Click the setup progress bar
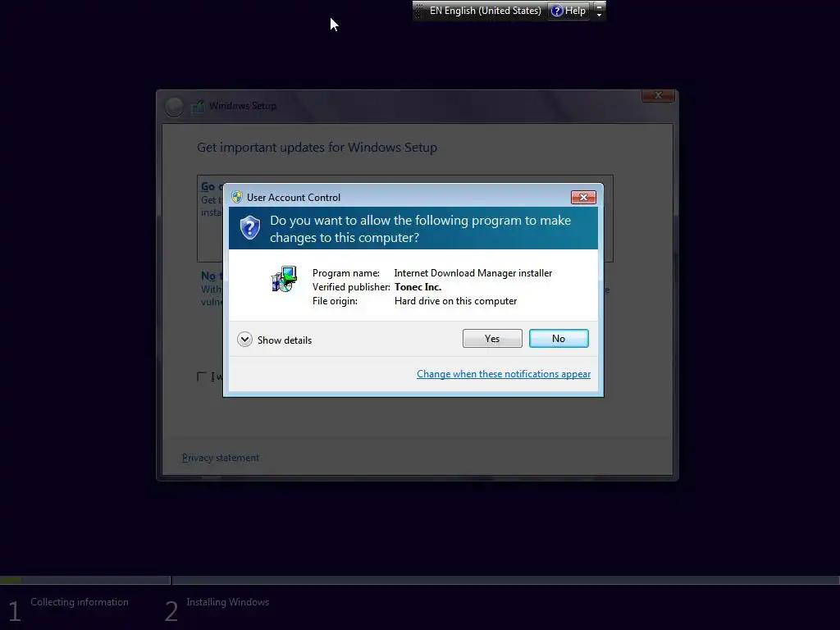The width and height of the screenshot is (840, 630). [420, 580]
